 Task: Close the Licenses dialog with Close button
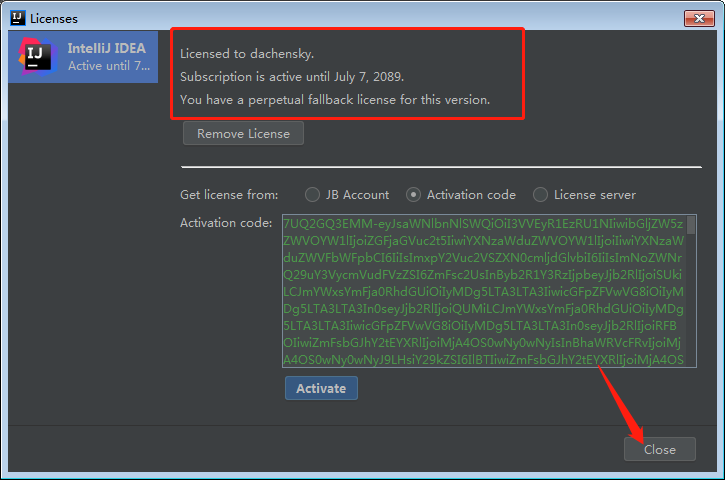tap(660, 449)
